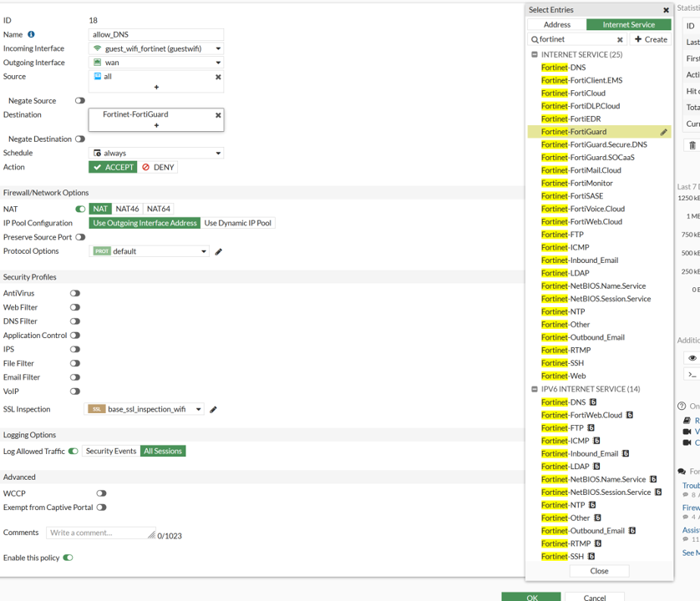
Task: Choose Use Dynamic IP Pool
Action: [x=237, y=223]
